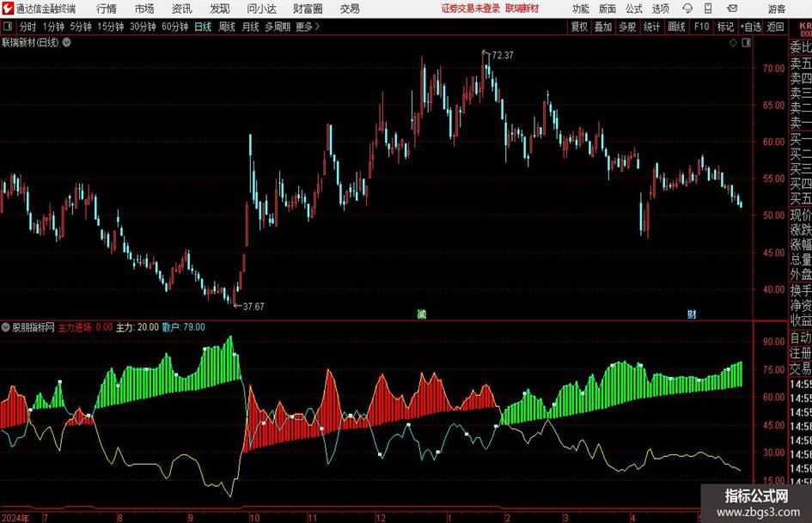
Task: Click the 注册 label in right panel
Action: point(801,353)
